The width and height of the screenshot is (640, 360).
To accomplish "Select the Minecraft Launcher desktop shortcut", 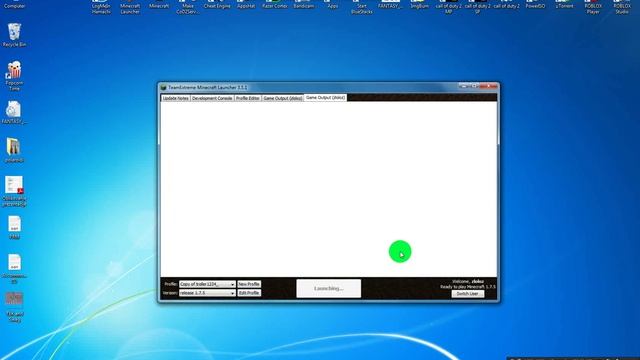I will [x=130, y=7].
